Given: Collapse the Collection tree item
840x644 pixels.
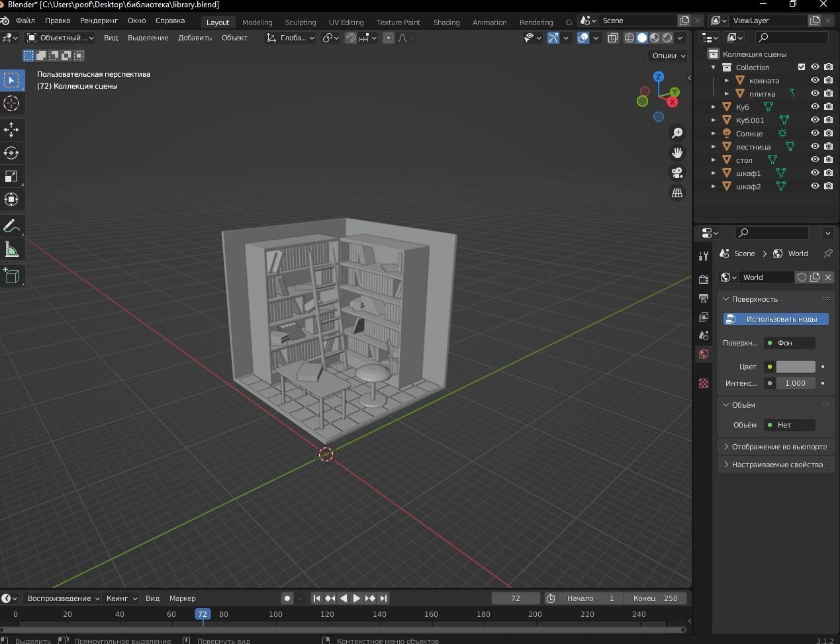Looking at the screenshot, I should tap(714, 68).
